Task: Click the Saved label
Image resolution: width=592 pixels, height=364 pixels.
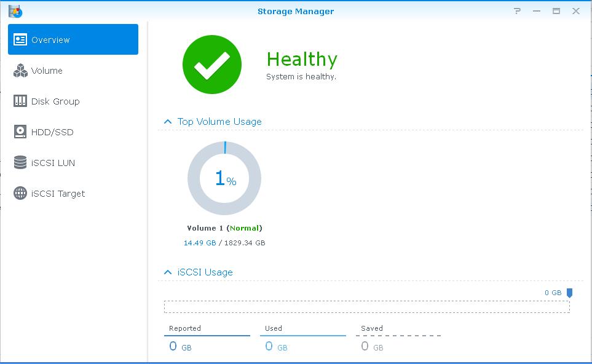Action: tap(372, 328)
